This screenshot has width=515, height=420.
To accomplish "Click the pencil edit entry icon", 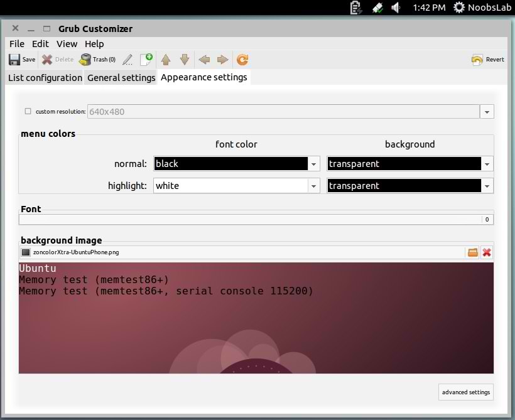I will click(x=127, y=60).
